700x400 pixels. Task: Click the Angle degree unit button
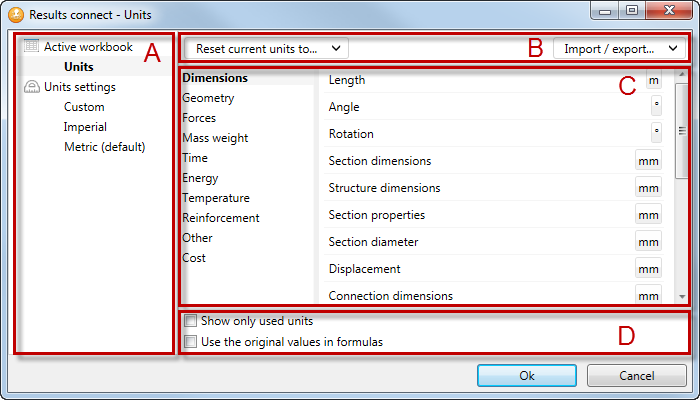pos(656,106)
